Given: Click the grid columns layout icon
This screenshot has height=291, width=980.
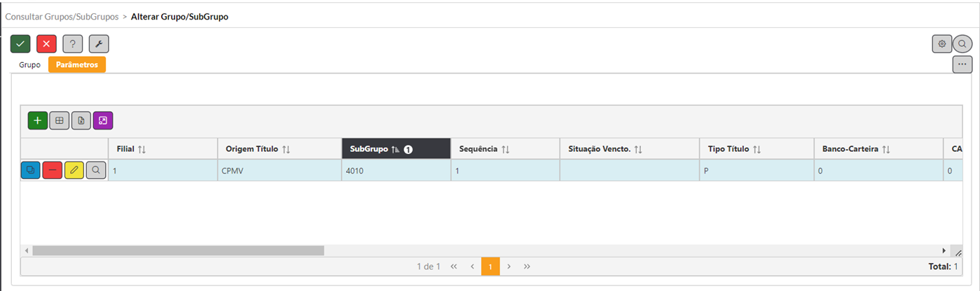Looking at the screenshot, I should pyautogui.click(x=60, y=120).
